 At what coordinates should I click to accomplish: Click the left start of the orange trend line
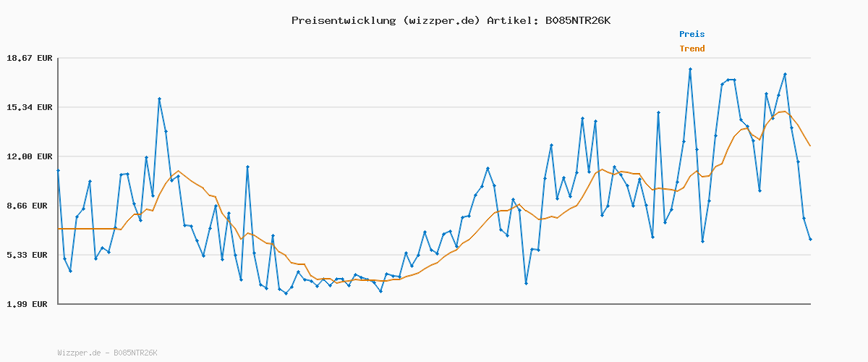click(x=59, y=229)
